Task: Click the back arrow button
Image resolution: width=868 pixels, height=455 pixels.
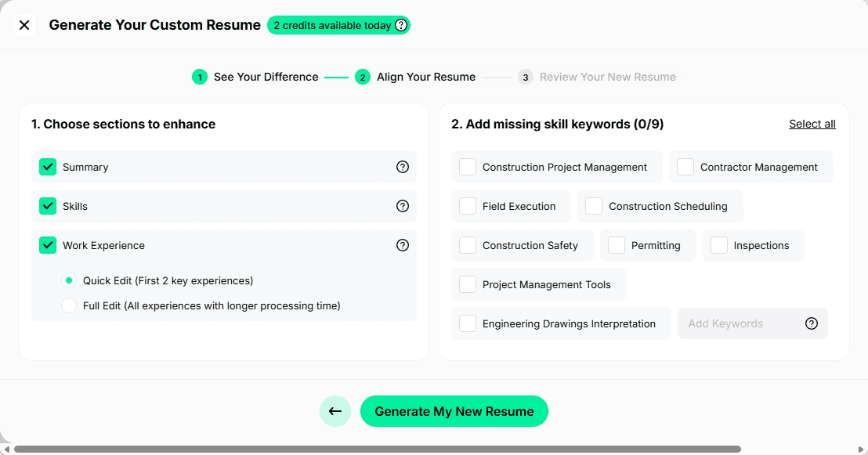Action: click(x=335, y=410)
